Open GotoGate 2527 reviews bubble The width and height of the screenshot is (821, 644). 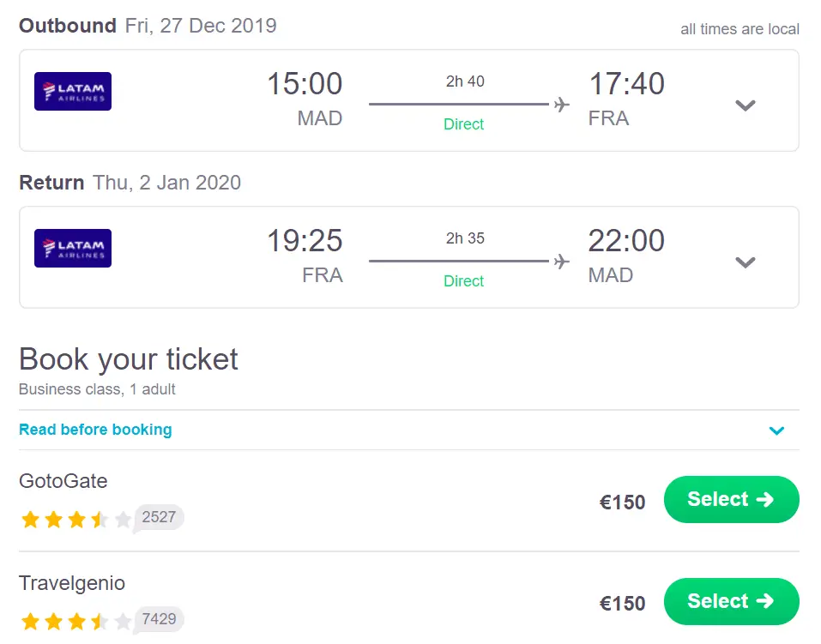pos(159,517)
